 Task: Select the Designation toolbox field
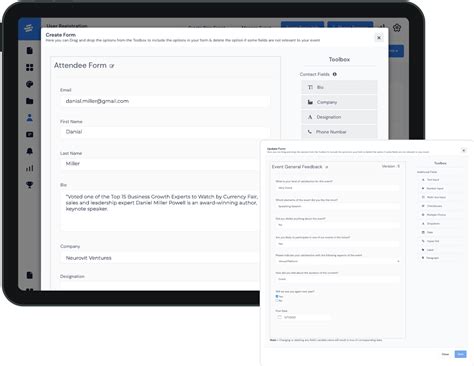(x=339, y=117)
